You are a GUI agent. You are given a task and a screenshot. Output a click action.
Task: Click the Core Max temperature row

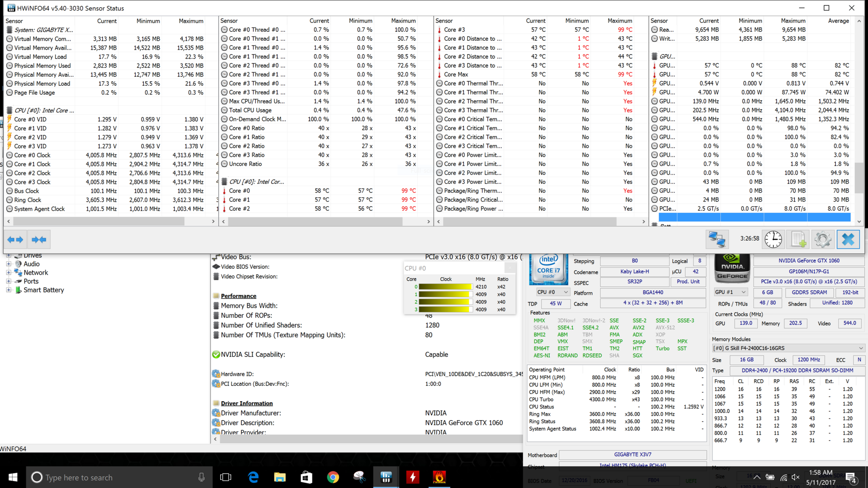541,75
